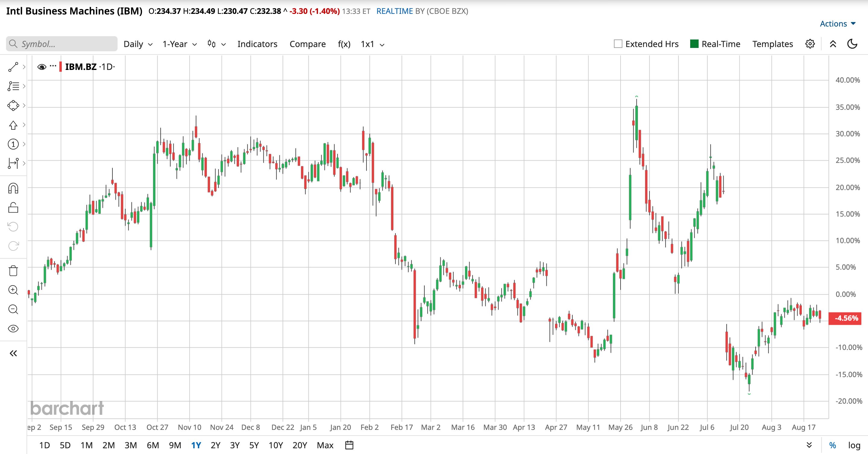Expand the arrow marker tool submenu

click(x=24, y=125)
